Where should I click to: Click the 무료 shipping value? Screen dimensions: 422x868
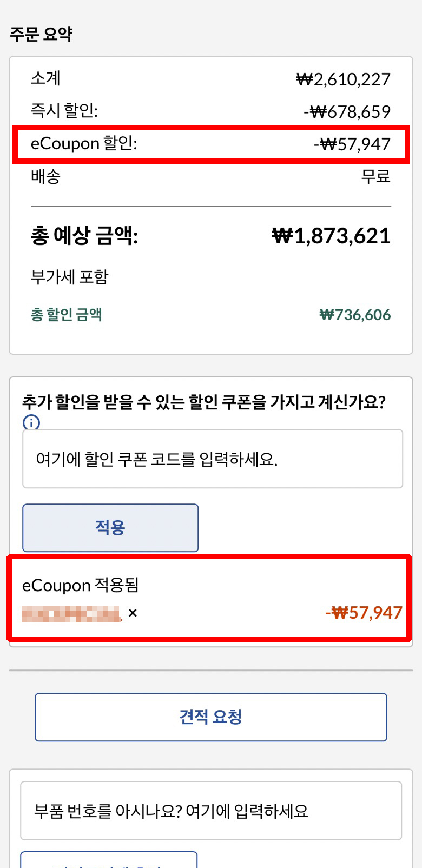(376, 176)
